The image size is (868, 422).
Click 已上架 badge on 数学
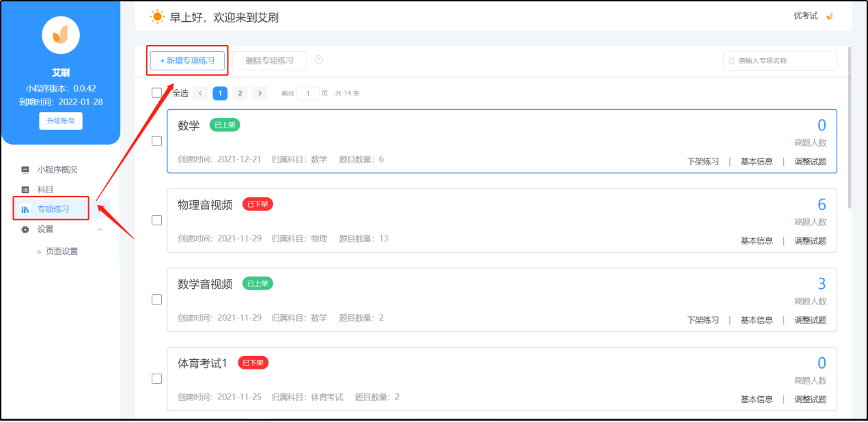(x=225, y=125)
